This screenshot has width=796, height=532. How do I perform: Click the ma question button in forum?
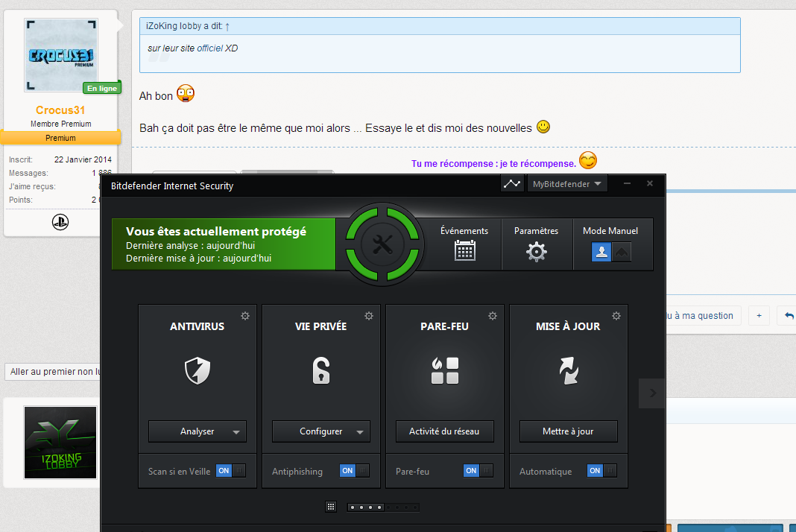pos(703,316)
